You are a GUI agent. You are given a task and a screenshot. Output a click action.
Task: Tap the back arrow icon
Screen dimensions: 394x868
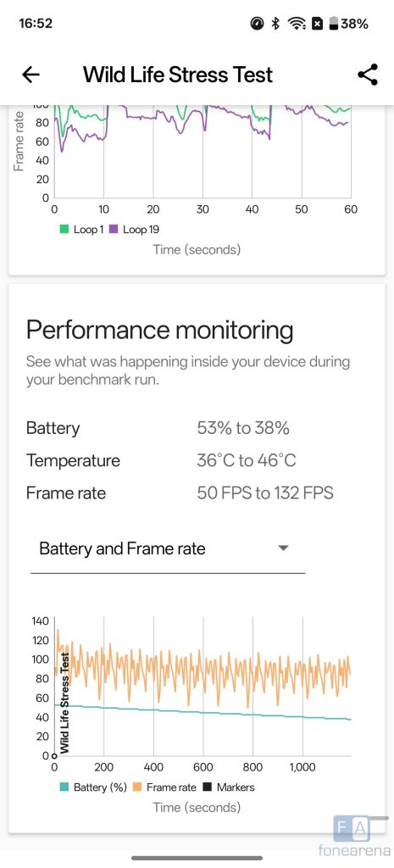coord(31,75)
